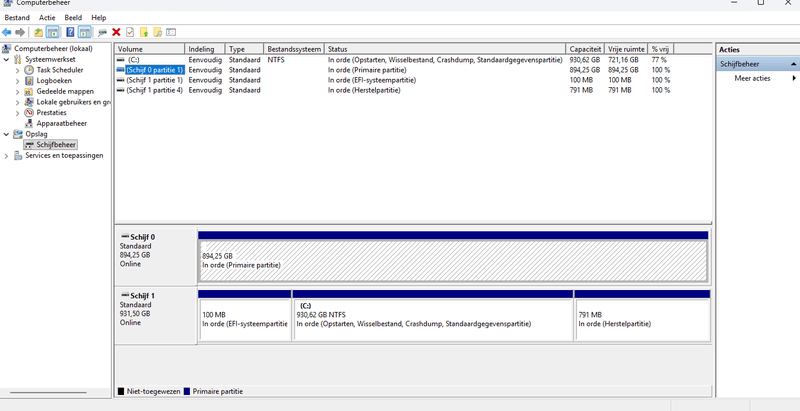Click the tree pane horizontal scrollbar

pos(48,392)
